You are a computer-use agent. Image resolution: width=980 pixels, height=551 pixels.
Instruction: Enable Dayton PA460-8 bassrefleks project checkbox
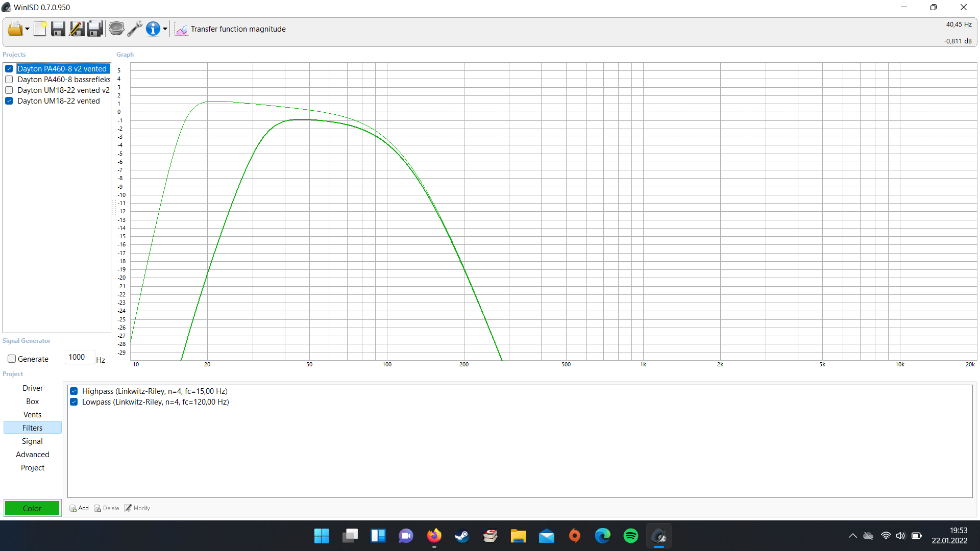tap(9, 80)
